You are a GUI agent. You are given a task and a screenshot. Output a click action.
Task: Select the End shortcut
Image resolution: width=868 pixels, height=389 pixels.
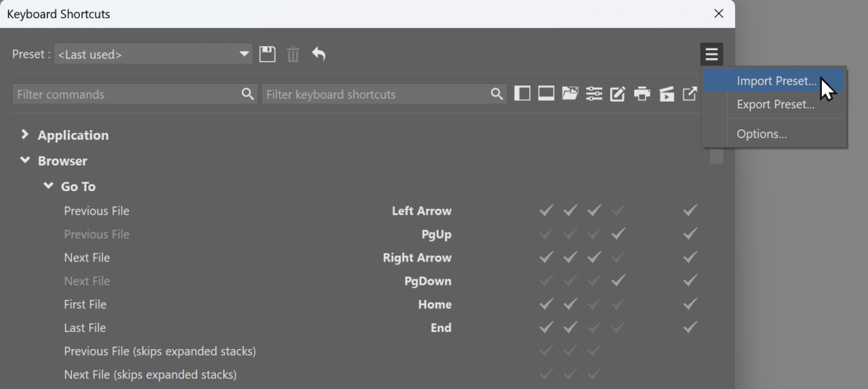coord(441,327)
